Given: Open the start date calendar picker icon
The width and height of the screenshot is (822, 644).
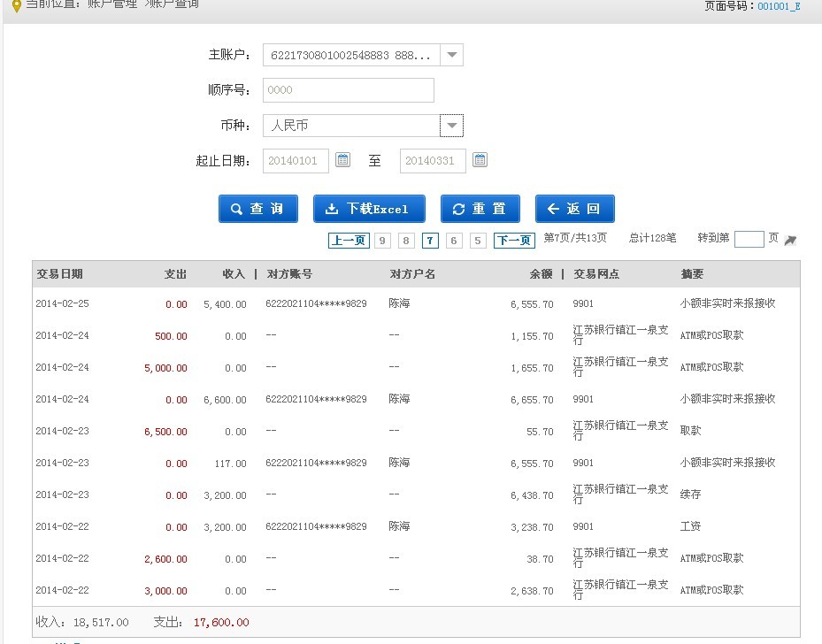Looking at the screenshot, I should 343,160.
